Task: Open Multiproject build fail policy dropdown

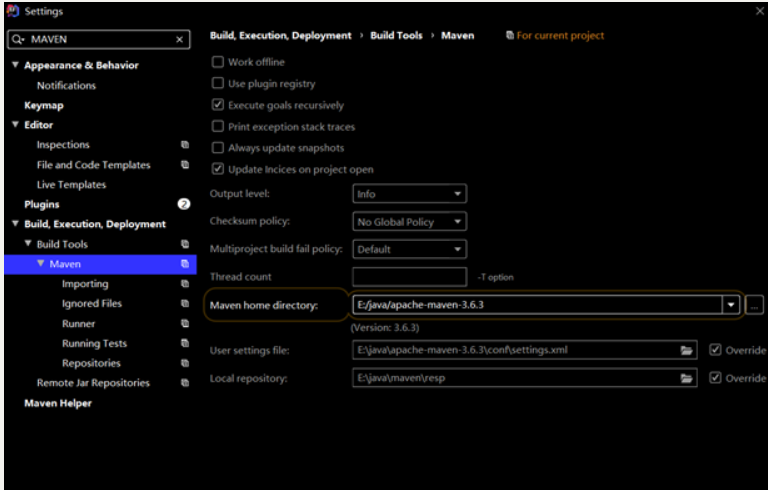Action: pyautogui.click(x=409, y=249)
